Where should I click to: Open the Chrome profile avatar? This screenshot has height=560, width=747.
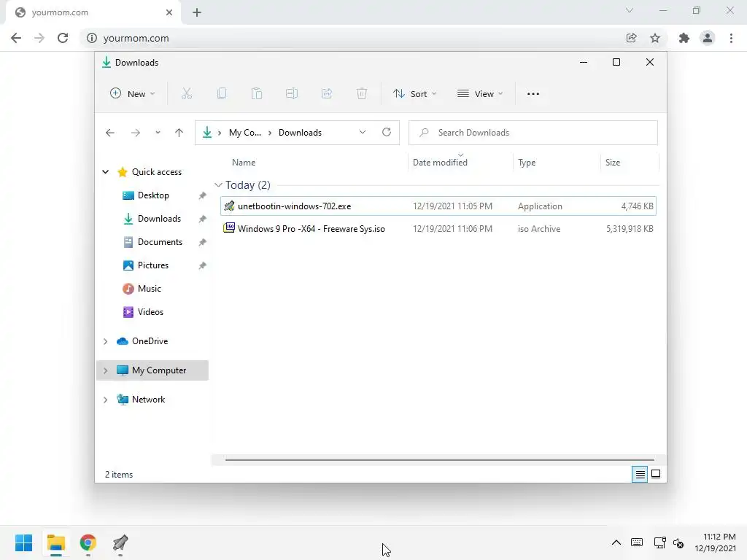pyautogui.click(x=708, y=38)
